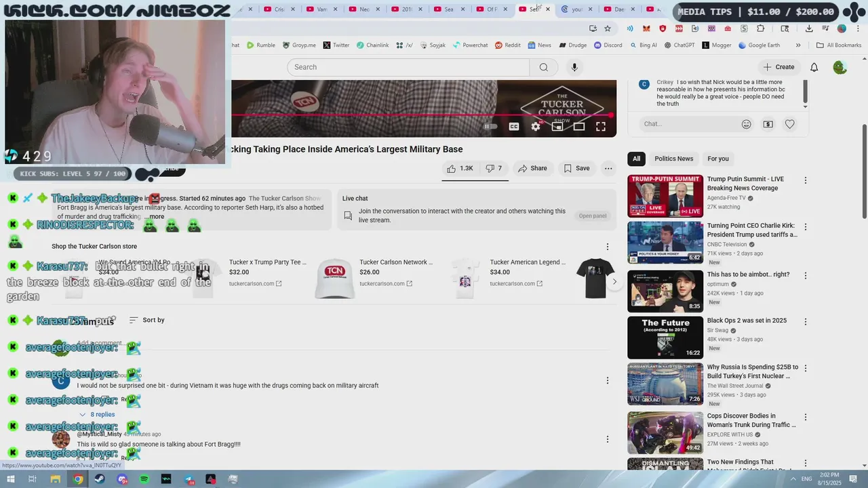
Task: Focus the YouTube search field
Action: tap(408, 67)
